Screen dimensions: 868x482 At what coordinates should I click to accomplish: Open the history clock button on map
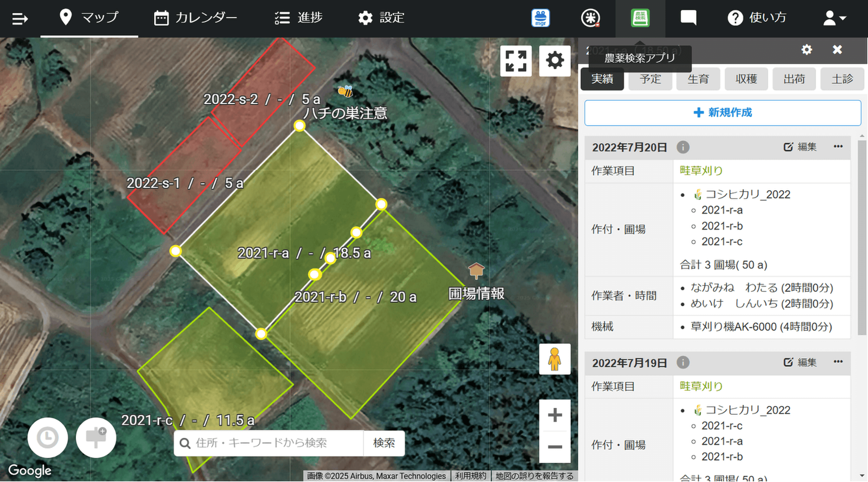click(x=48, y=438)
